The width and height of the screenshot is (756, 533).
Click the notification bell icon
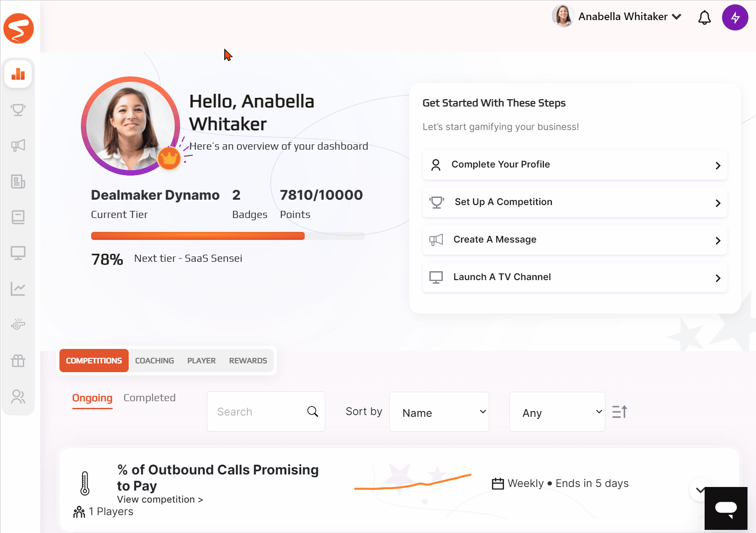[705, 17]
